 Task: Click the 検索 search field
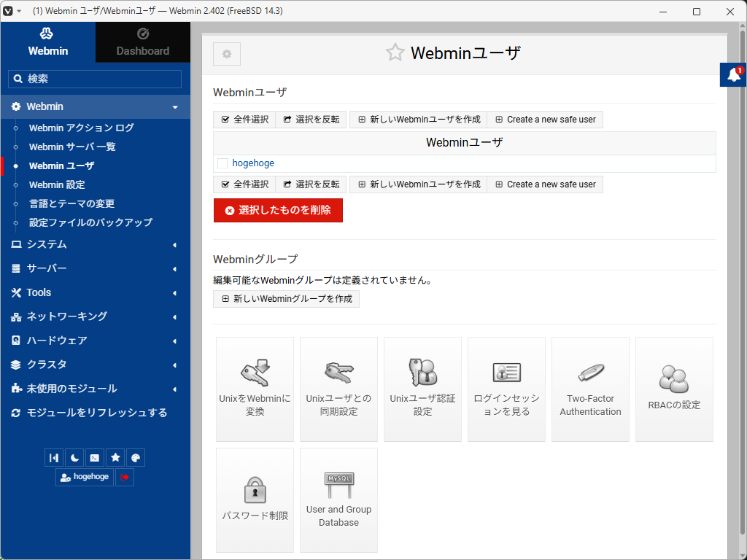click(x=95, y=79)
